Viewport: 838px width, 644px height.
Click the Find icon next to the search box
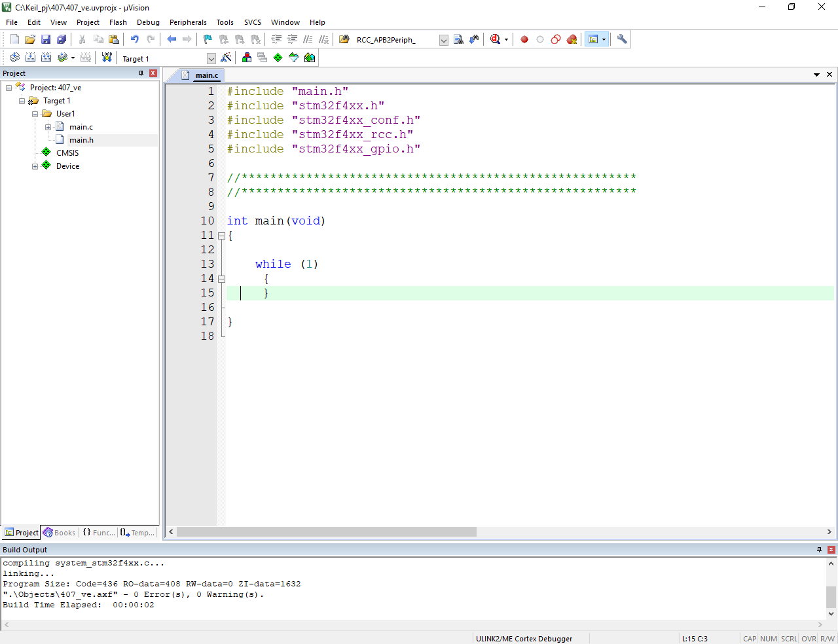coord(458,39)
